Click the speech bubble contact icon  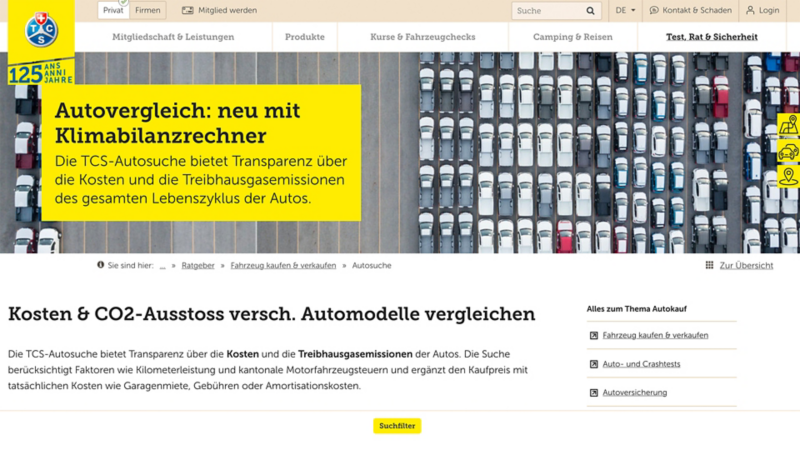(x=654, y=10)
